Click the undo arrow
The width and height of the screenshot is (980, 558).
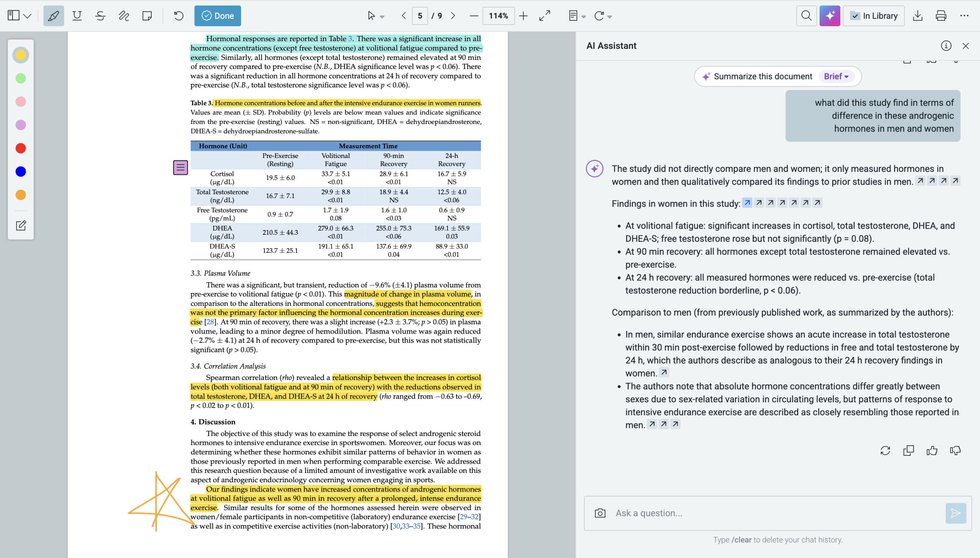(x=178, y=16)
